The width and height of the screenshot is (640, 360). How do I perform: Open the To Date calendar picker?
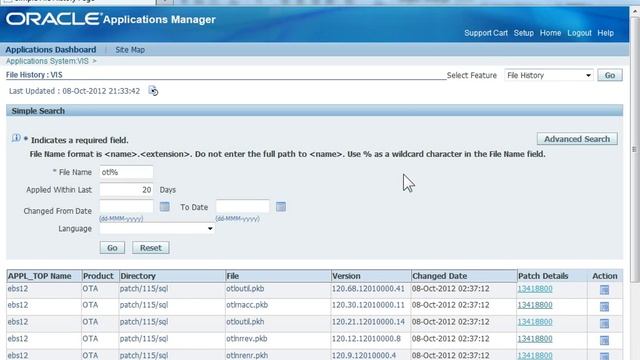coord(281,207)
